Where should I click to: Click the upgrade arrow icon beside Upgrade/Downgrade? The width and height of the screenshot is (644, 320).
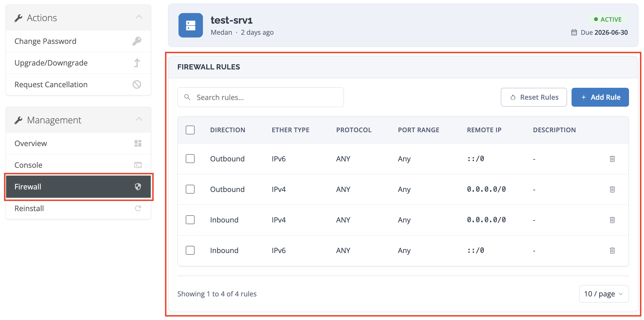tap(137, 63)
